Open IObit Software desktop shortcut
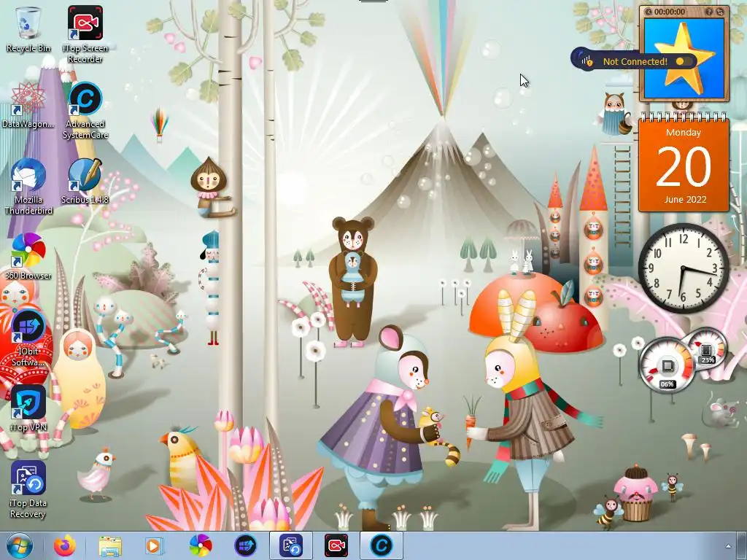Viewport: 747px width, 560px height. tap(28, 338)
